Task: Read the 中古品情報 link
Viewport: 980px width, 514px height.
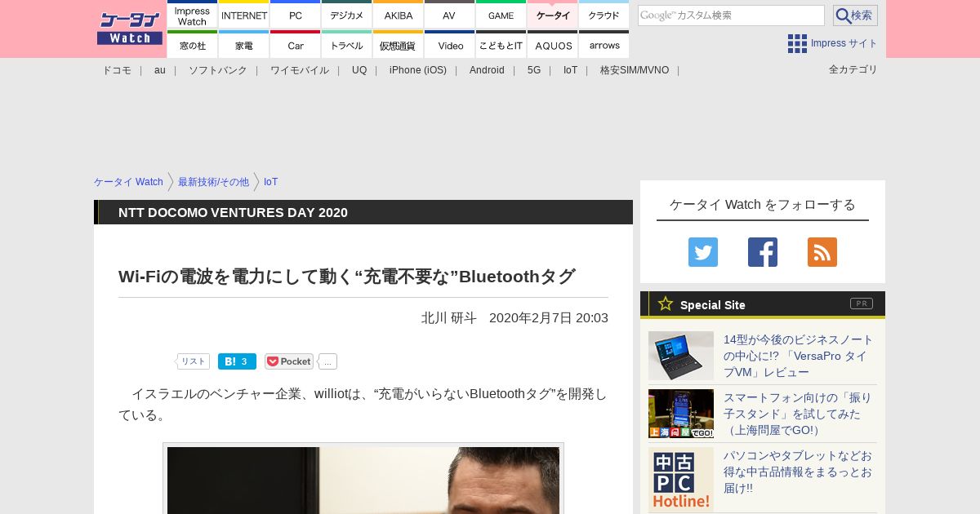Action: point(798,472)
